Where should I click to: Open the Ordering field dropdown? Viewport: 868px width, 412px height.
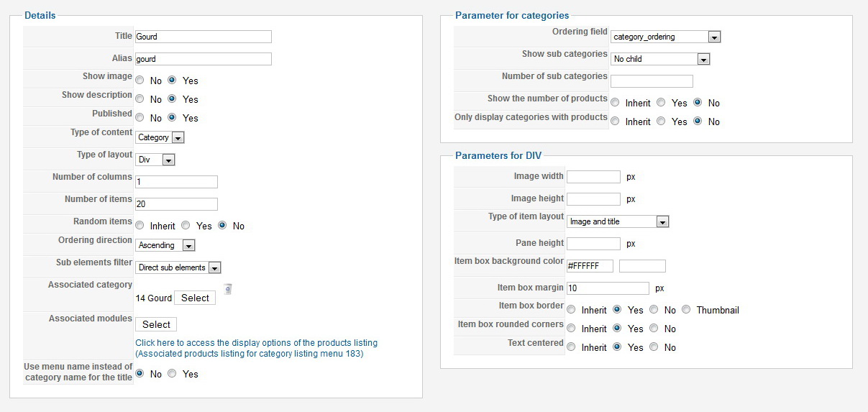666,37
